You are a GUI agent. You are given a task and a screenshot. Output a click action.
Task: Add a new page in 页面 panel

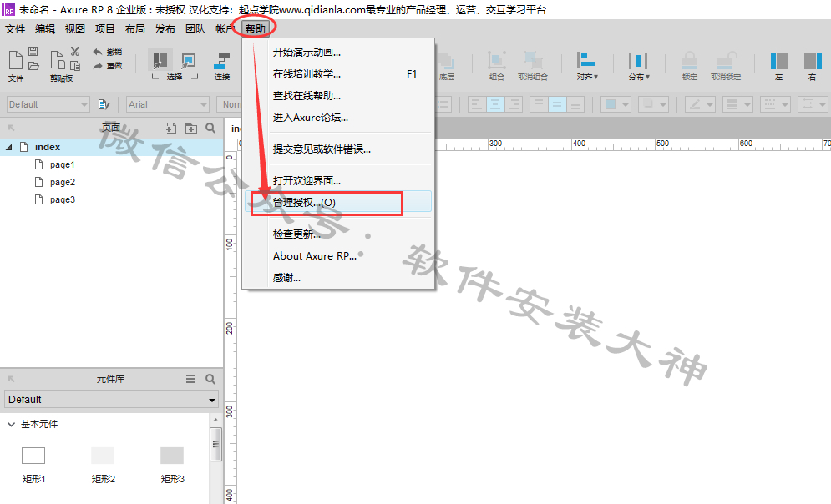click(x=170, y=128)
